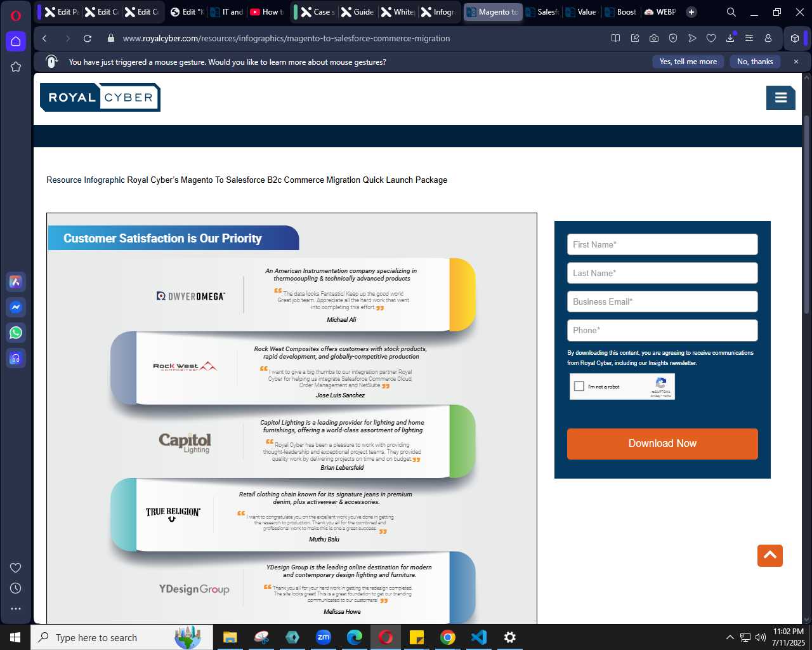The height and width of the screenshot is (650, 812).
Task: Click the Business Email field
Action: point(662,302)
